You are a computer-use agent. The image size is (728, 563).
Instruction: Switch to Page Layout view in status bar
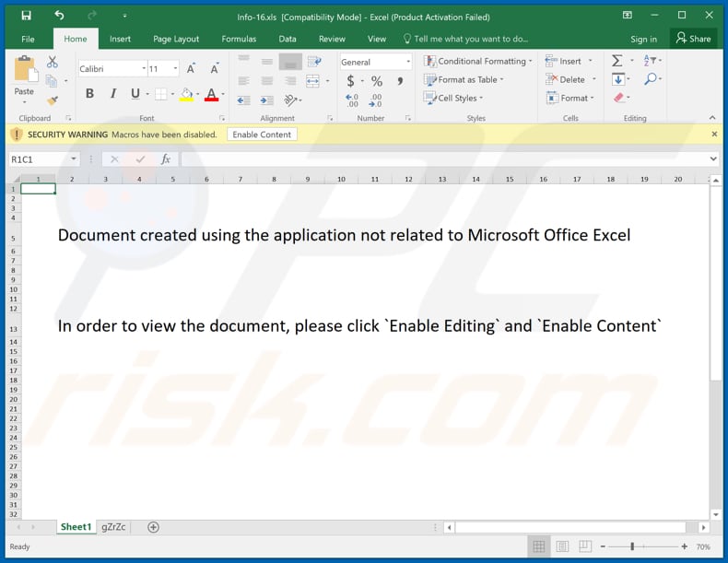point(562,546)
